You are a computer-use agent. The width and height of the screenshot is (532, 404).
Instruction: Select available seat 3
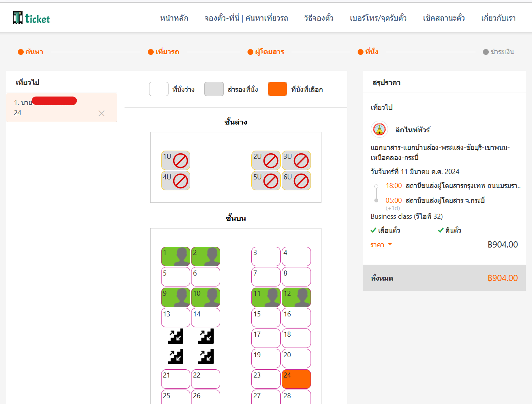pos(266,256)
